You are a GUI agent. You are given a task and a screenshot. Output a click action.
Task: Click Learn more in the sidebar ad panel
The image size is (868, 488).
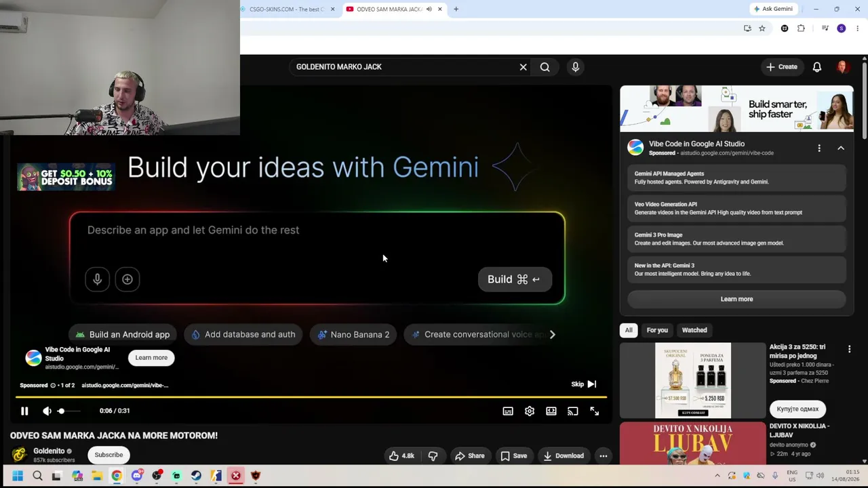(736, 299)
